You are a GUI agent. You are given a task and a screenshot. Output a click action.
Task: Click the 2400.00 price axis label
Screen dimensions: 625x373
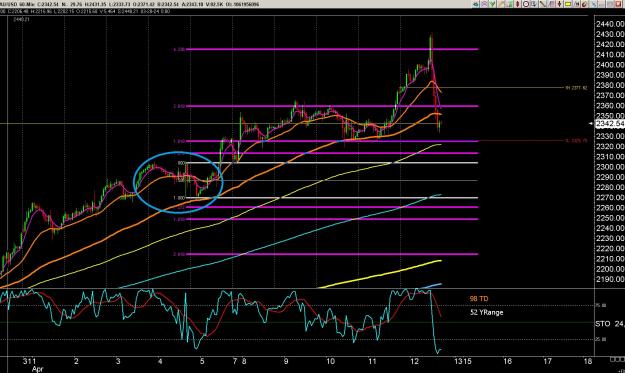click(610, 65)
